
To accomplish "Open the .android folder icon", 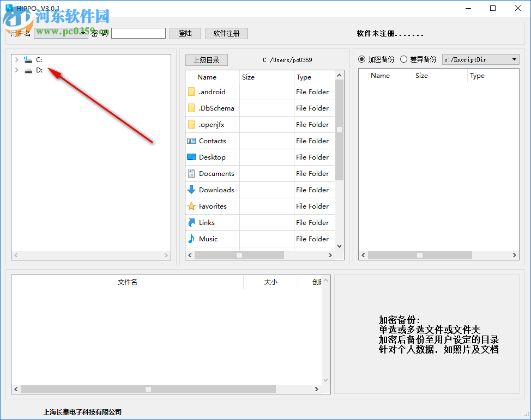I will pos(192,92).
